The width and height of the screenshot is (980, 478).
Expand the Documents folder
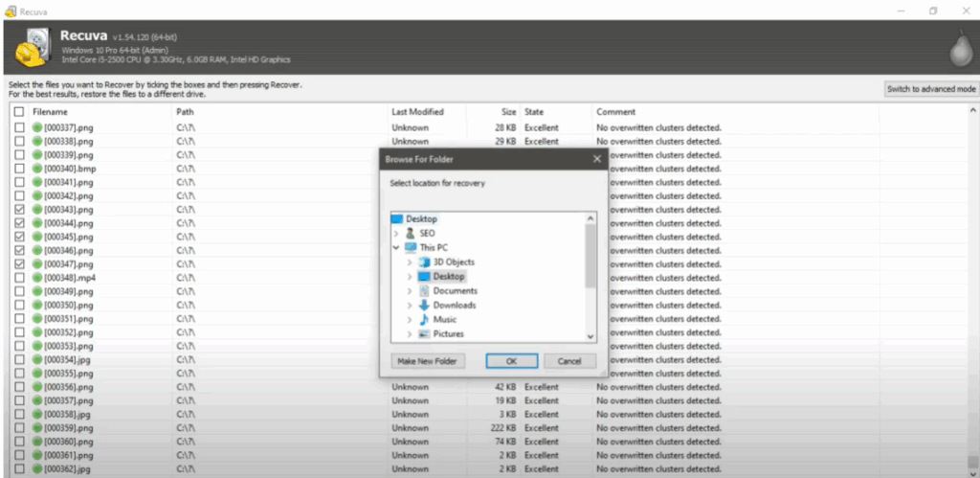[410, 291]
